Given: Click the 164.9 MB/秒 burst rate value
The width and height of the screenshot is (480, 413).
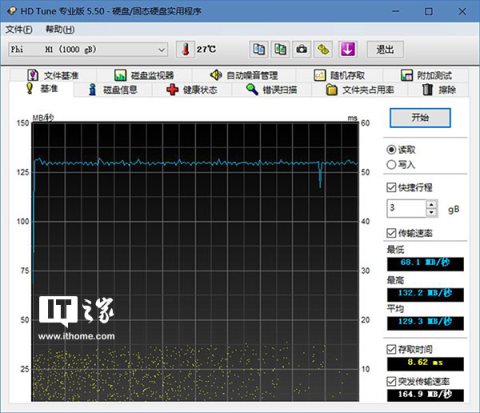Looking at the screenshot, I should 425,395.
